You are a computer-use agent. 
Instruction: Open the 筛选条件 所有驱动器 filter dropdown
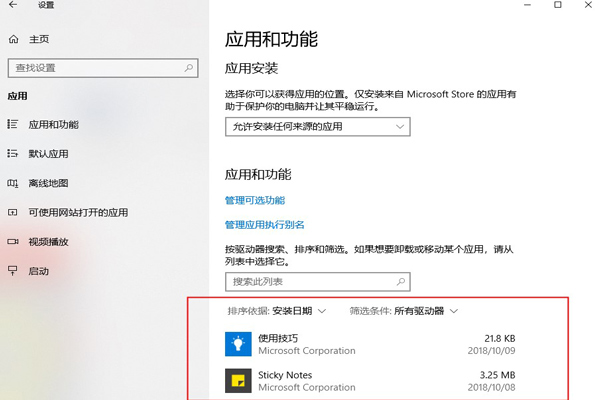(404, 311)
